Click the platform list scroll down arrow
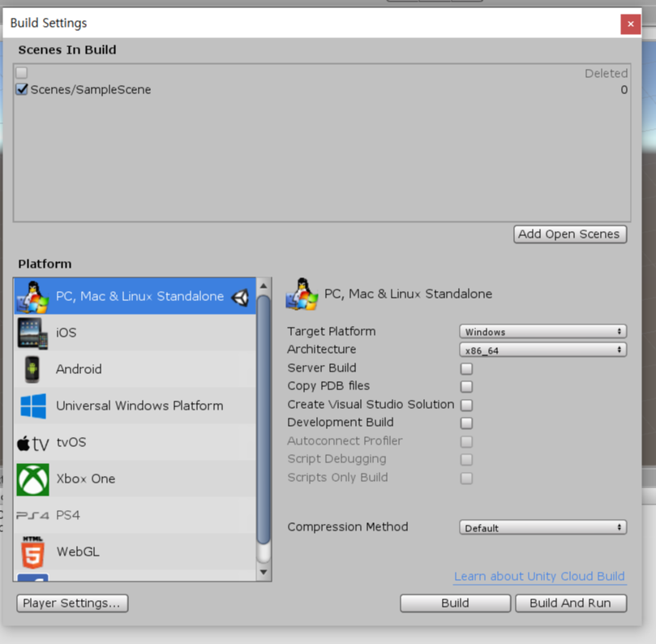The image size is (656, 644). 264,572
